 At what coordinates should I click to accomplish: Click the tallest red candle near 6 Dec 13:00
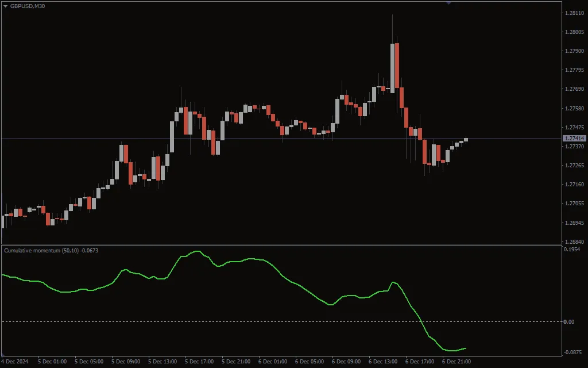point(396,63)
